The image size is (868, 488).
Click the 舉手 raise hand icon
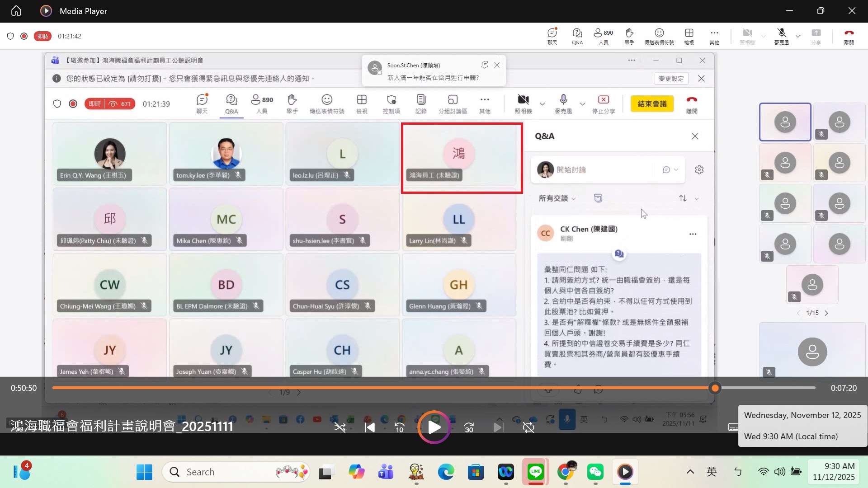tap(292, 103)
